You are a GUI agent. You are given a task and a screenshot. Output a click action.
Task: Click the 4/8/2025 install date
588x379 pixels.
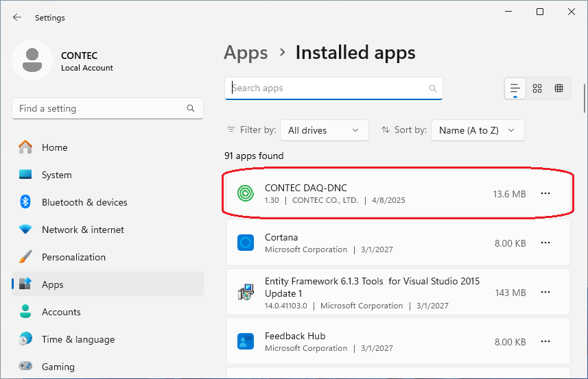388,200
